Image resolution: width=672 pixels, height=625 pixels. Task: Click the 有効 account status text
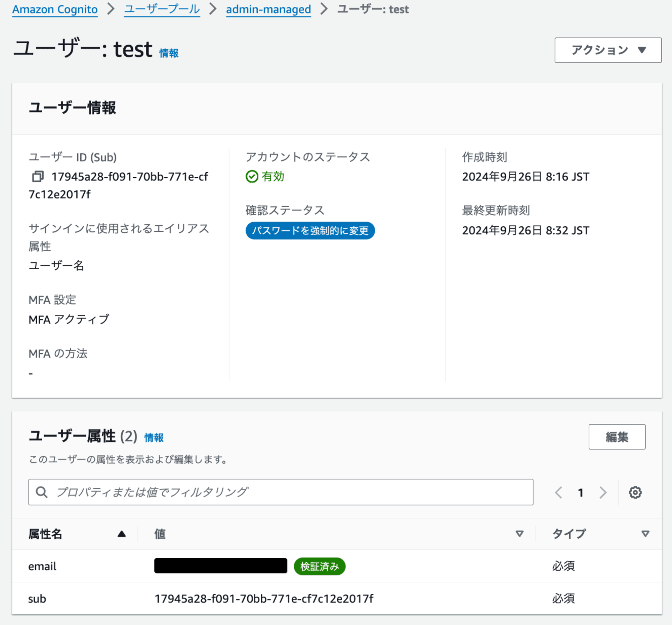coord(273,176)
